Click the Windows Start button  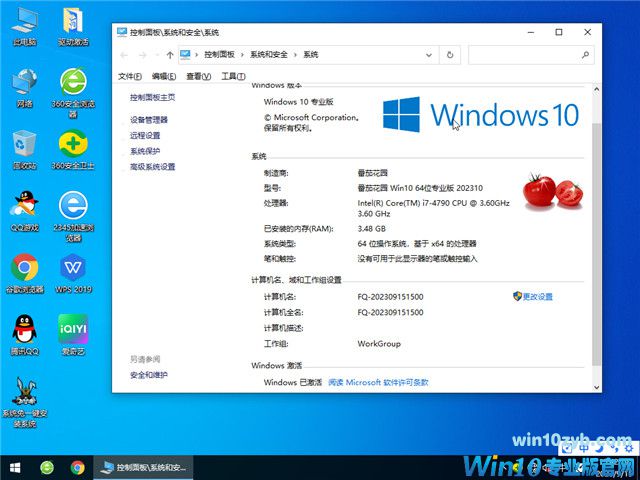point(15,467)
